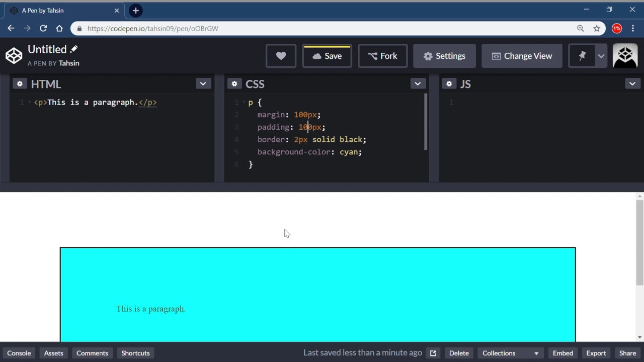Viewport: 644px width, 362px height.
Task: Open the browser zoom indicator
Action: [x=581, y=29]
